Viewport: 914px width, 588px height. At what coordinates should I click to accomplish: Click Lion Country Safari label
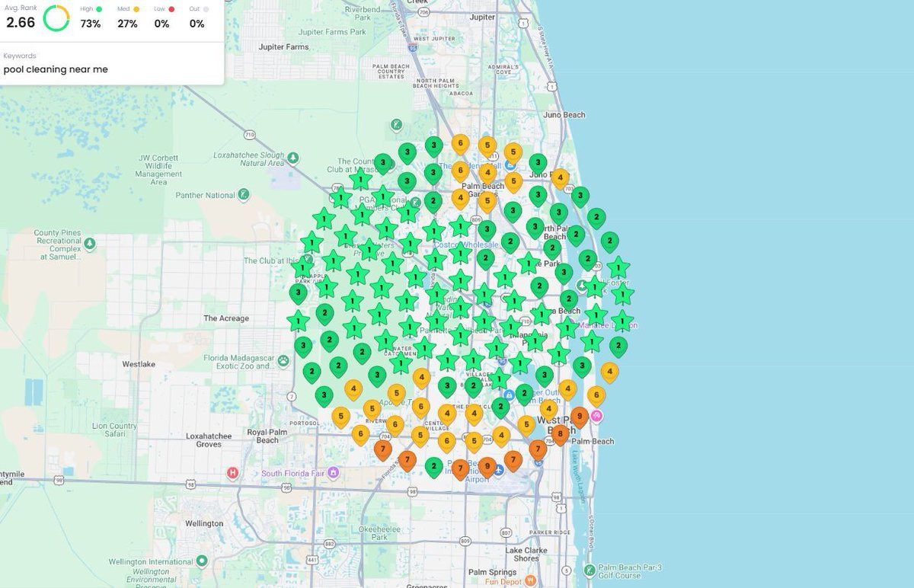115,430
